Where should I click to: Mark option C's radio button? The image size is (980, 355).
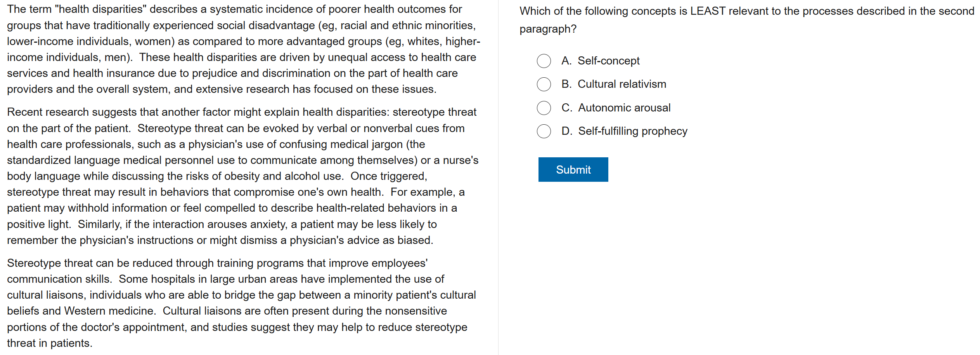tap(544, 108)
